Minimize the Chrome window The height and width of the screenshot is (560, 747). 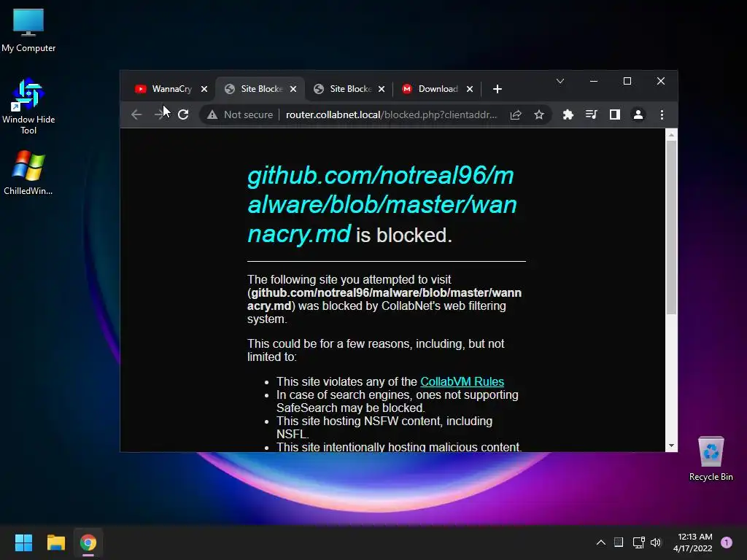tap(594, 82)
